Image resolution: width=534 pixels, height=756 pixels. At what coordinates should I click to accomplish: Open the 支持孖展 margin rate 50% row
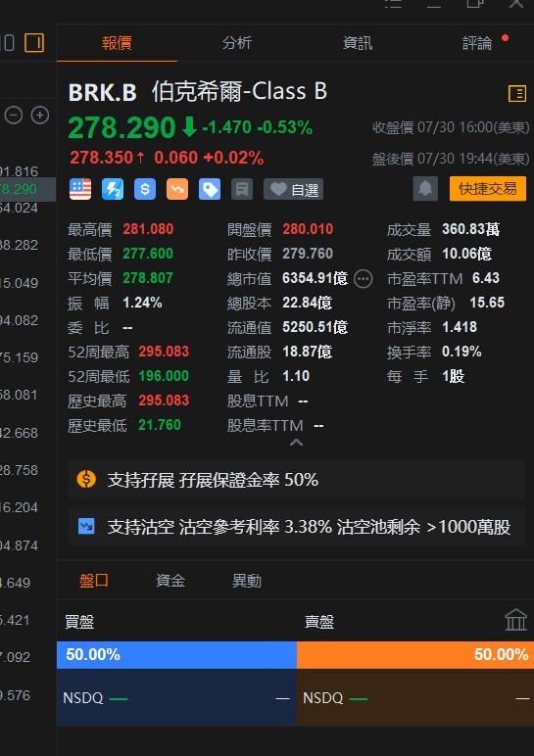click(296, 479)
